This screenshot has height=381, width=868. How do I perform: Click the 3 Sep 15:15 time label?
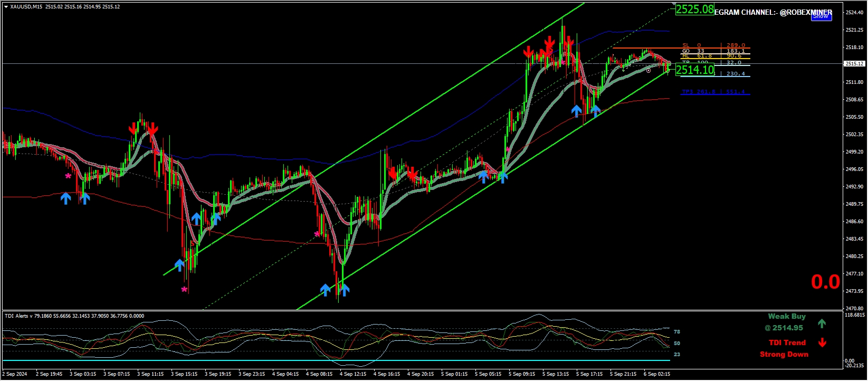click(x=184, y=374)
